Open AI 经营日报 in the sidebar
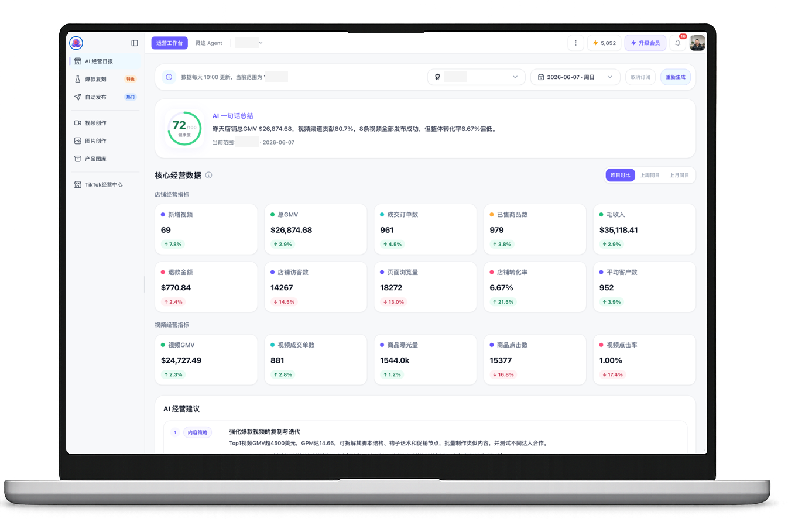 click(105, 61)
